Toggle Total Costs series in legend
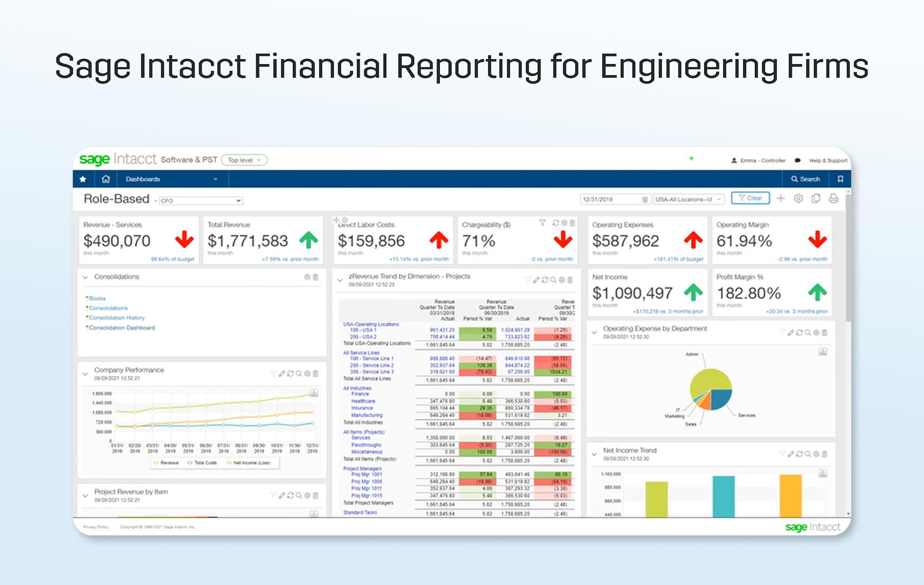The height and width of the screenshot is (585, 924). 202,463
